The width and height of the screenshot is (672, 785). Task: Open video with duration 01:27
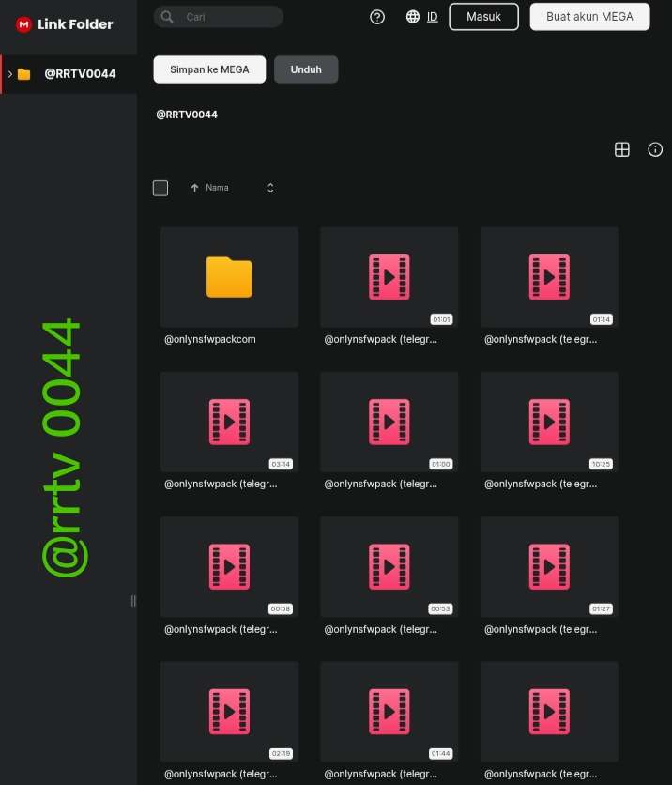pos(549,567)
